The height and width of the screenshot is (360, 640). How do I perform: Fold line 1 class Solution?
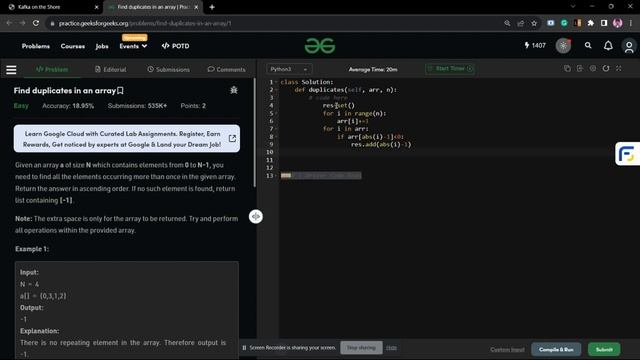click(276, 82)
